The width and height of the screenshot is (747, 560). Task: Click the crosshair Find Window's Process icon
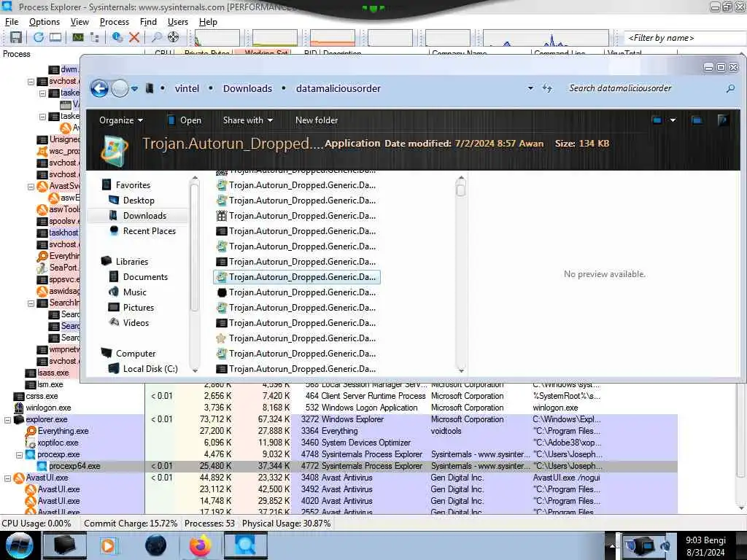click(174, 37)
